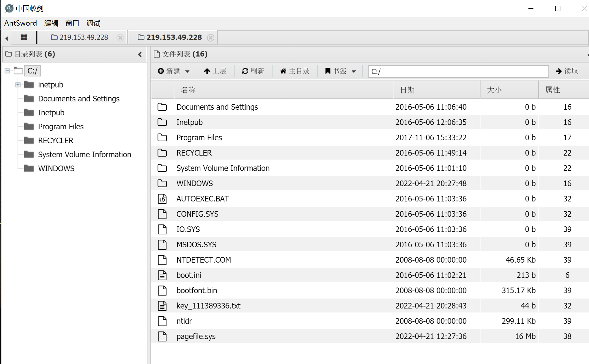This screenshot has width=589, height=364.
Task: Open the home grid tab icon
Action: tap(24, 37)
